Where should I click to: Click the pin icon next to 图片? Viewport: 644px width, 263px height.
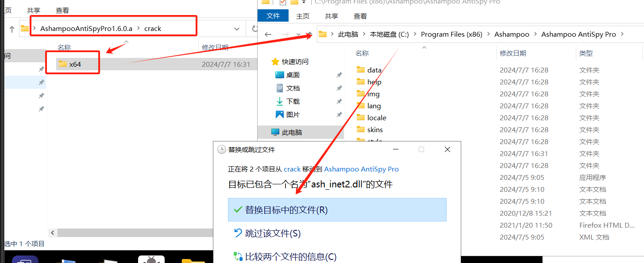click(339, 115)
